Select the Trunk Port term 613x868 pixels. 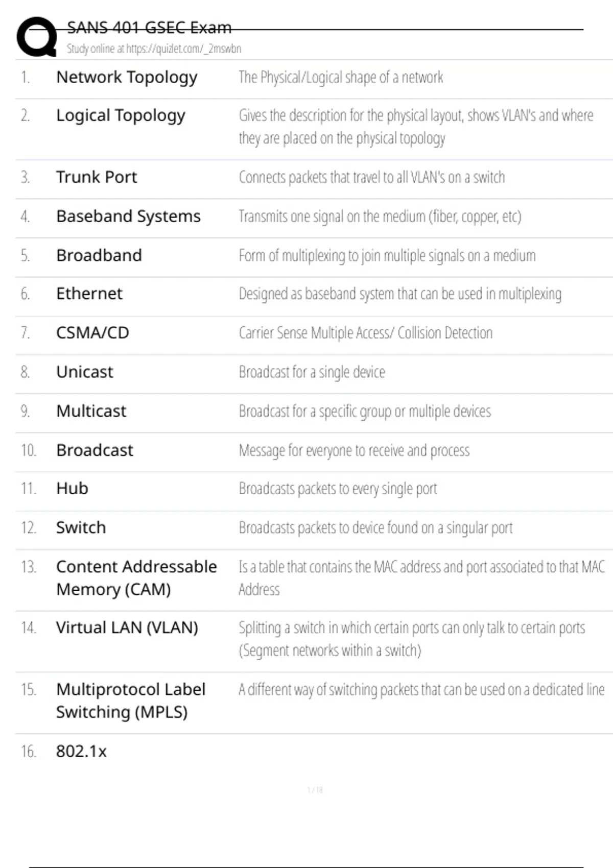(97, 177)
